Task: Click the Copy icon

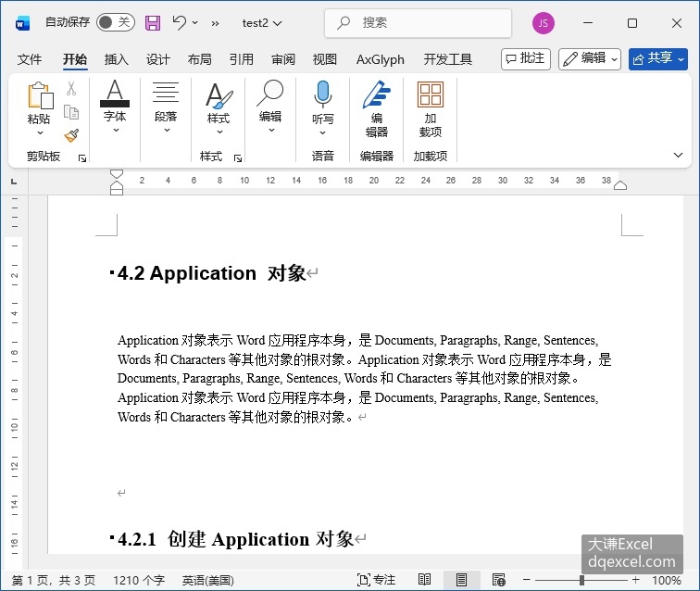Action: coord(71,112)
